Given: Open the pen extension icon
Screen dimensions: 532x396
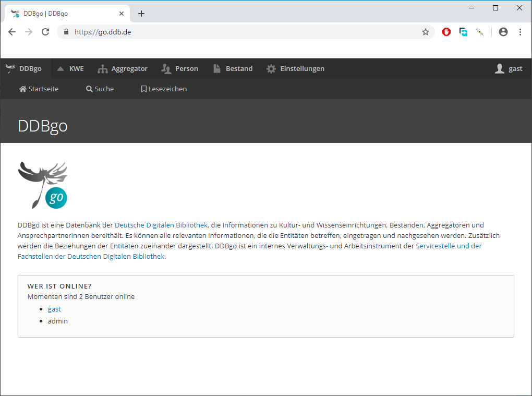Looking at the screenshot, I should click(480, 32).
